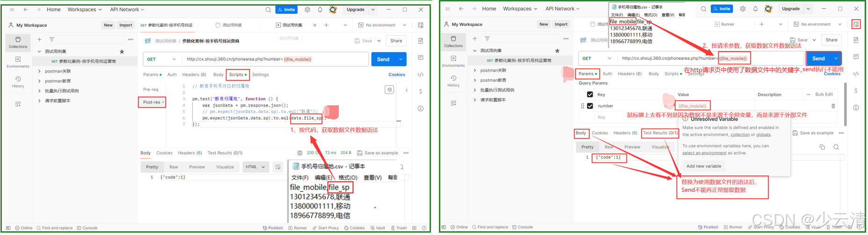Click Invite button in right Postman window
The image size is (868, 235).
[x=722, y=9]
